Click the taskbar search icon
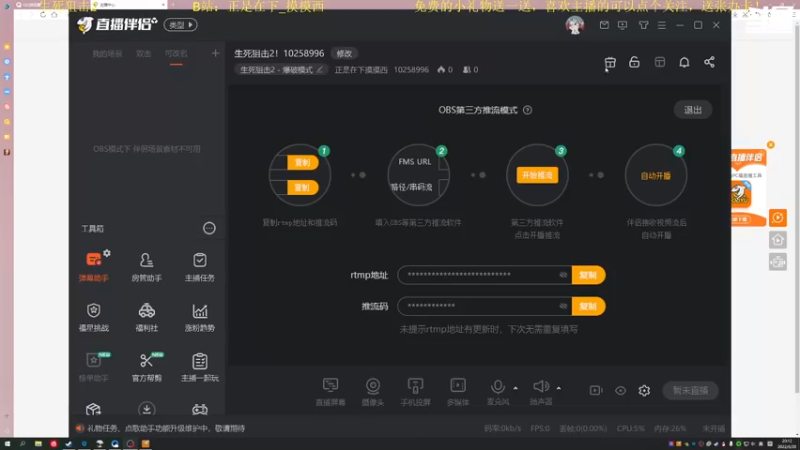Image resolution: width=800 pixels, height=450 pixels. 22,443
